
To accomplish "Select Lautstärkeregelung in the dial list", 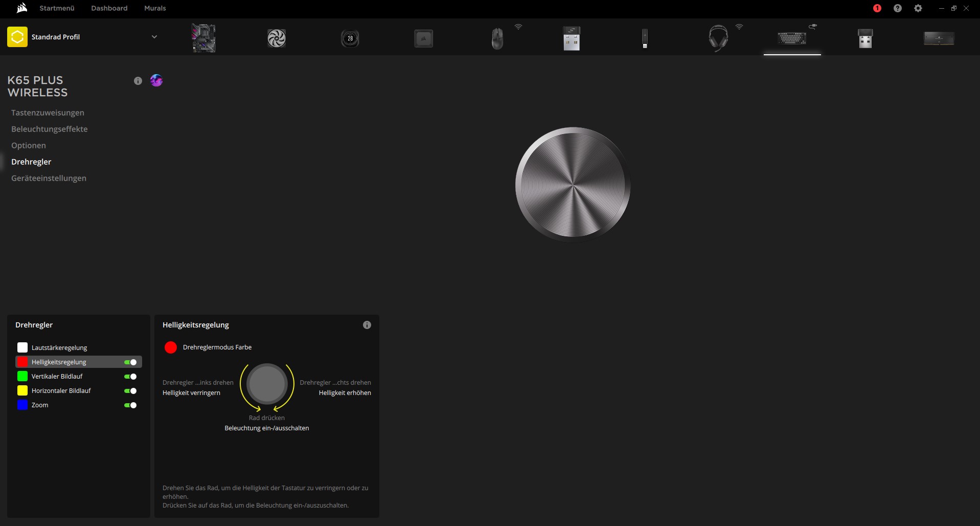I will [59, 348].
